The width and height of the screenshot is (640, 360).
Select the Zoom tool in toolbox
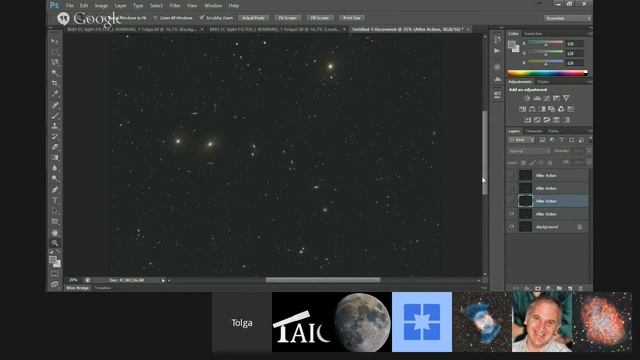[54, 243]
